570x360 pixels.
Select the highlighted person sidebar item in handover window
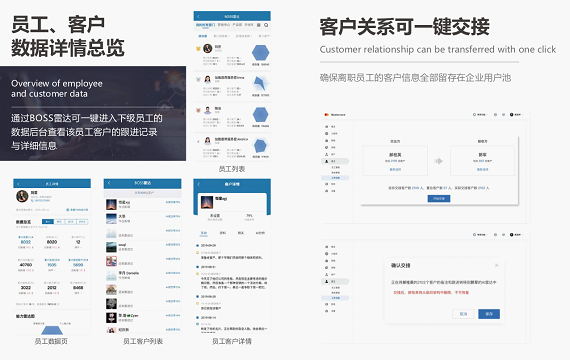(335, 161)
